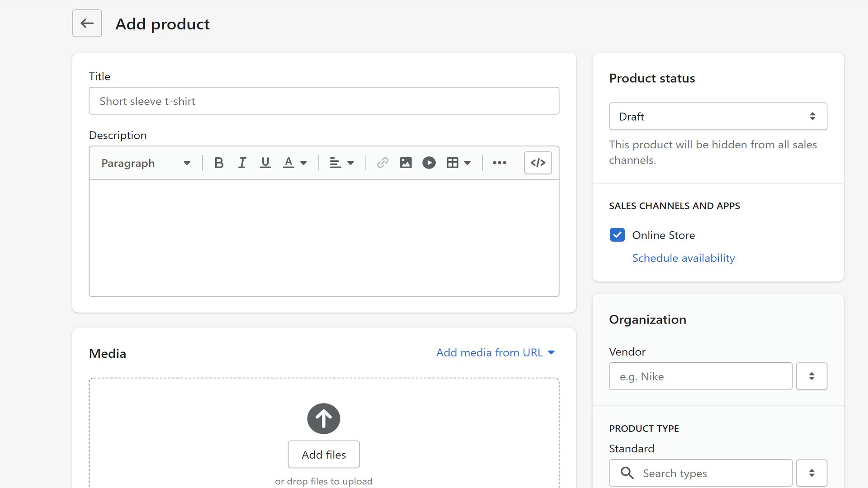Click the Bold formatting icon
Viewport: 868px width, 488px height.
[218, 163]
